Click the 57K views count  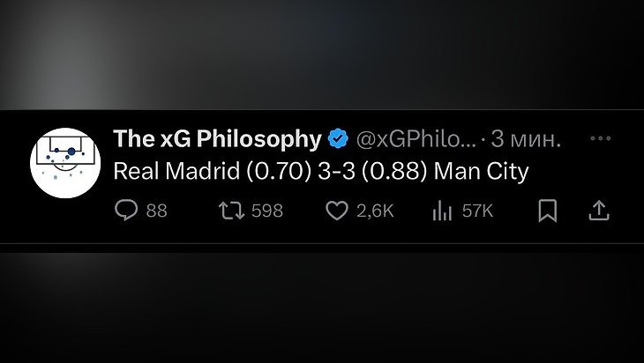(x=477, y=211)
